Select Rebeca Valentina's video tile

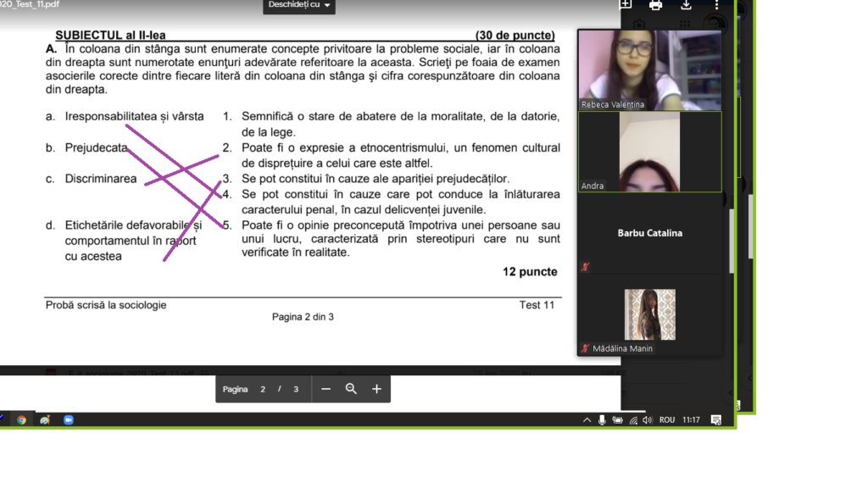pos(649,69)
